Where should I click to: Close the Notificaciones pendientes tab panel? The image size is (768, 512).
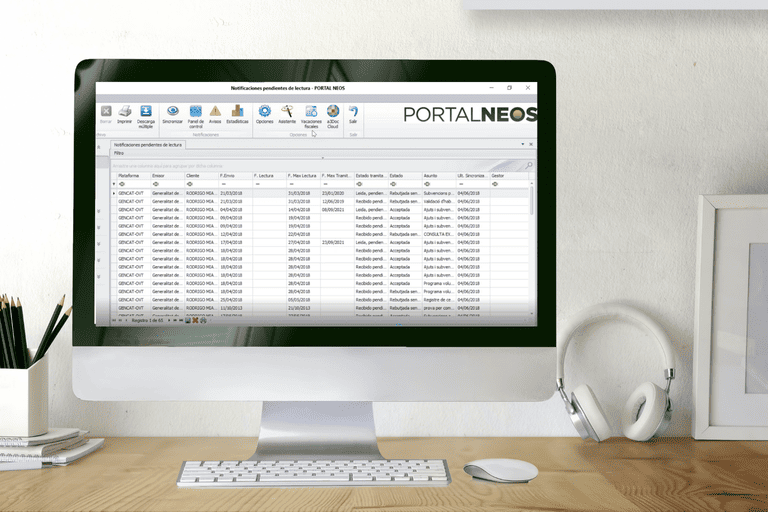[531, 145]
